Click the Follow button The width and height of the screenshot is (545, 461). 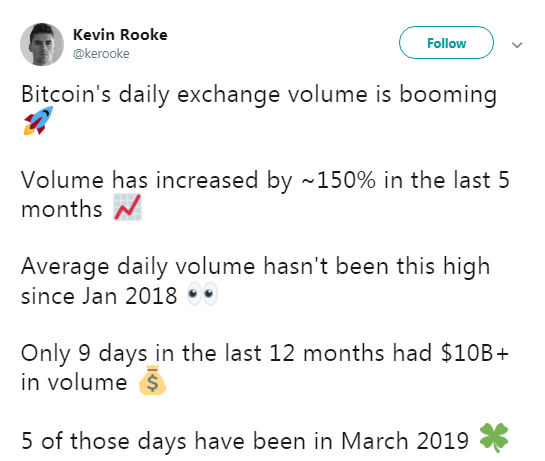446,42
